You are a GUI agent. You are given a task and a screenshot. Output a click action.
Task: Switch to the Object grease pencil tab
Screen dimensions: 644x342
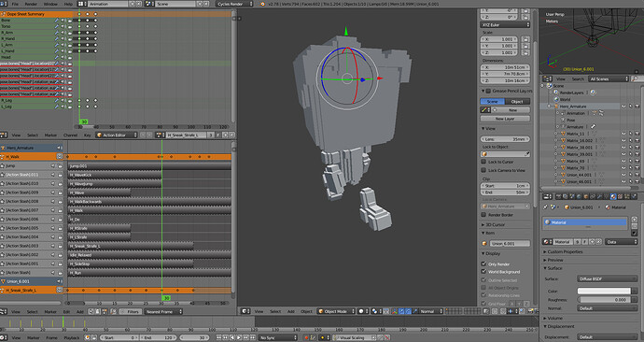[517, 102]
